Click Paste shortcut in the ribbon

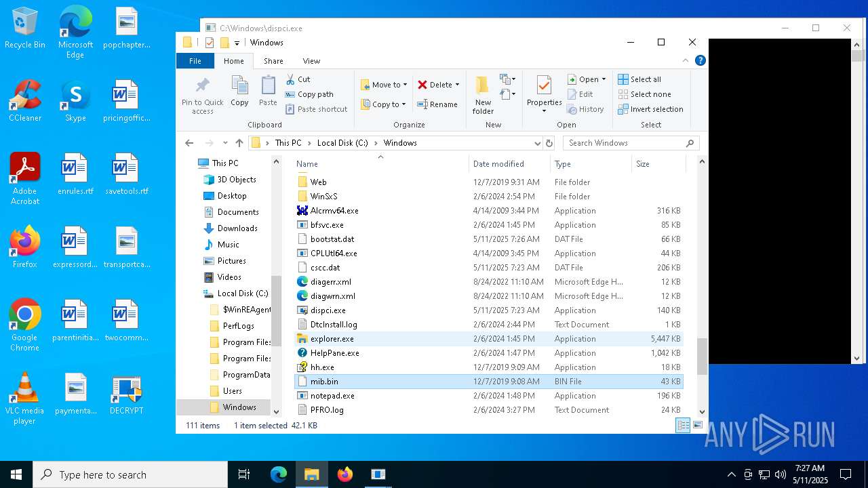coord(316,109)
